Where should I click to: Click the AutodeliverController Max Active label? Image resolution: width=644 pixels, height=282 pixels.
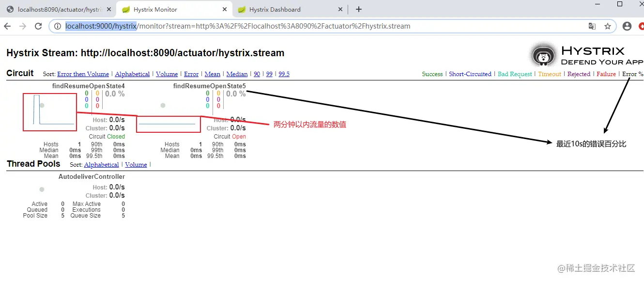87,204
